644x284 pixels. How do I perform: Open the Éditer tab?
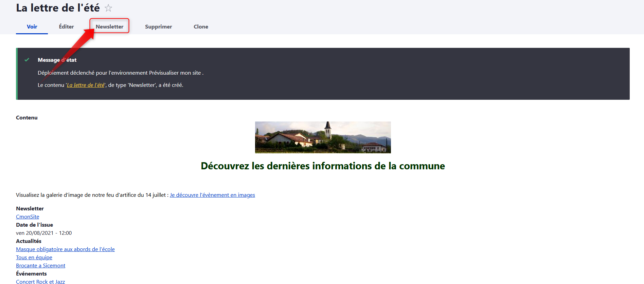(x=66, y=26)
